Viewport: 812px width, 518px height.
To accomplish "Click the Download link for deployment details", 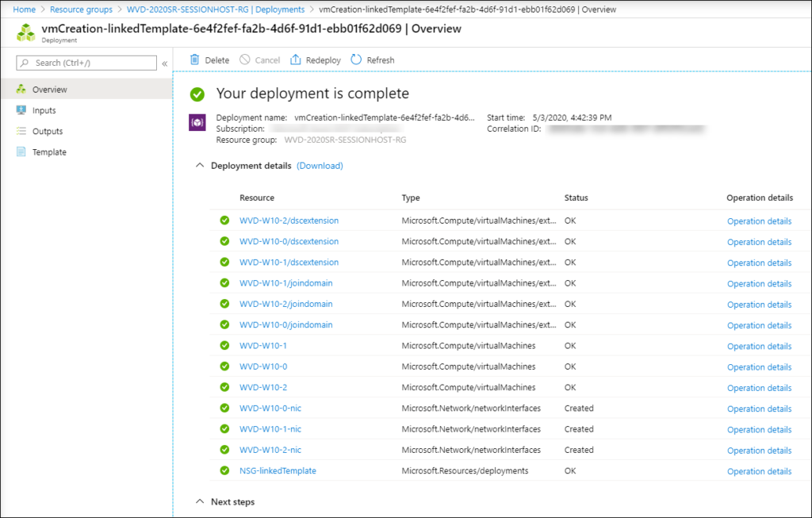I will (x=320, y=166).
